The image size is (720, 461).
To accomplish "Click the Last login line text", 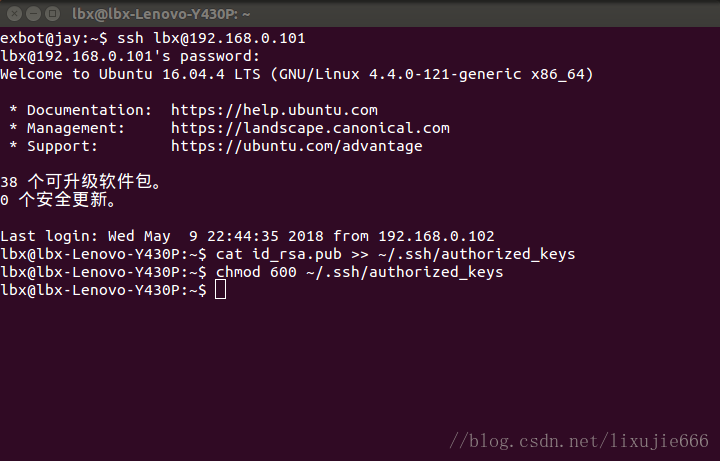I will click(247, 236).
